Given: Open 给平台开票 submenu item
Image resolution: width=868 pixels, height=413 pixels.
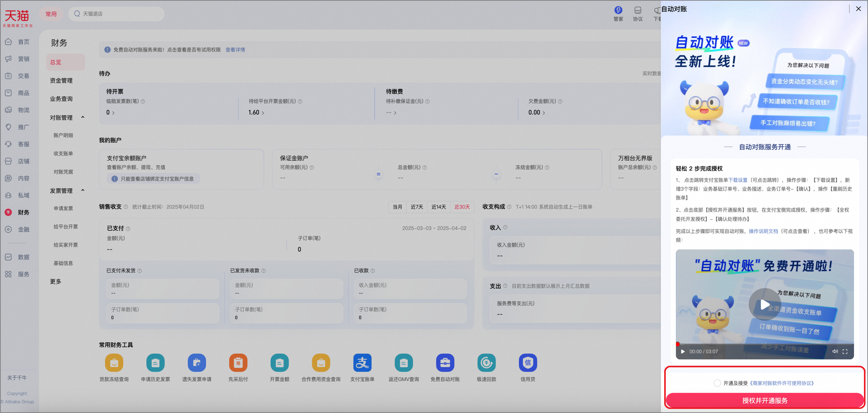Looking at the screenshot, I should (x=66, y=227).
